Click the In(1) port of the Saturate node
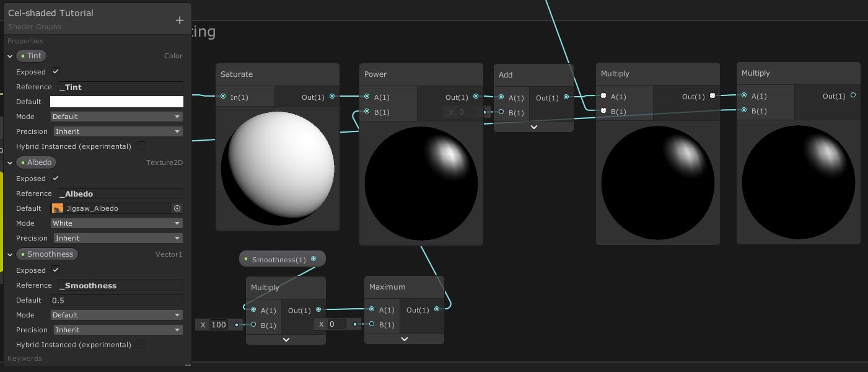This screenshot has height=372, width=868. coord(223,97)
